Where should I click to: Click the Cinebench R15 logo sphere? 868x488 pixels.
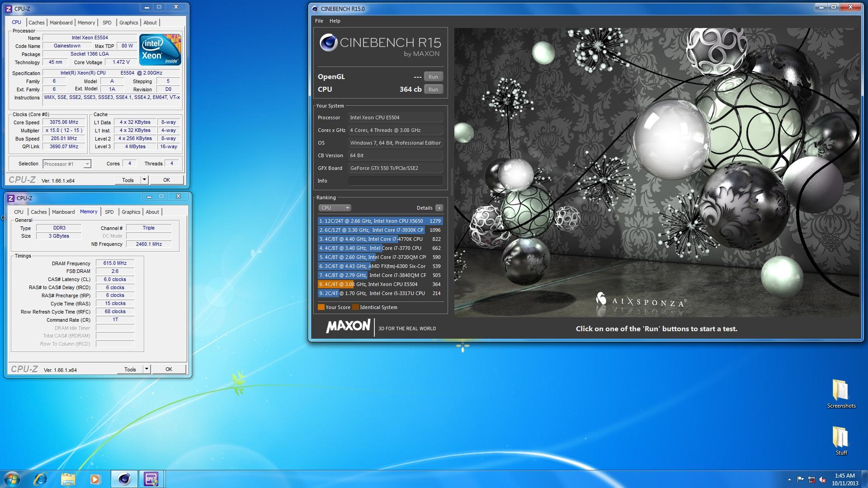point(329,42)
